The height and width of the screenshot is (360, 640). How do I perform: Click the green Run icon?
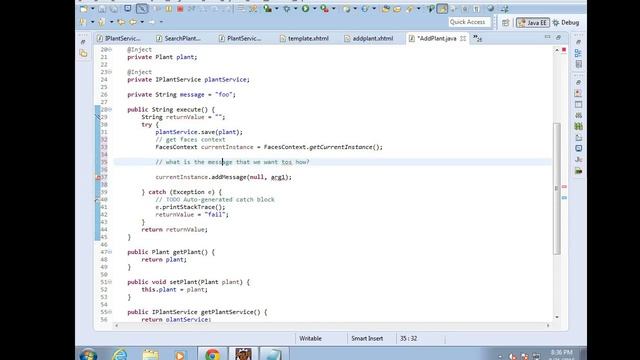305,9
